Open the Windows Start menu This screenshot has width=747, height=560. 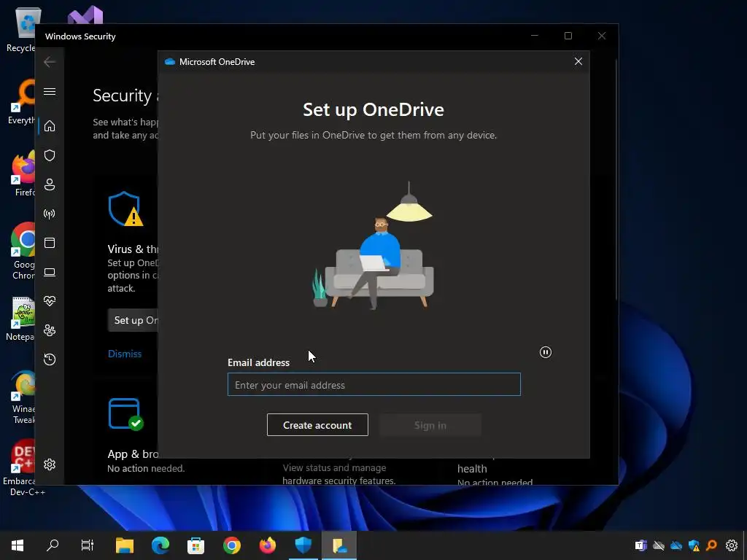18,545
